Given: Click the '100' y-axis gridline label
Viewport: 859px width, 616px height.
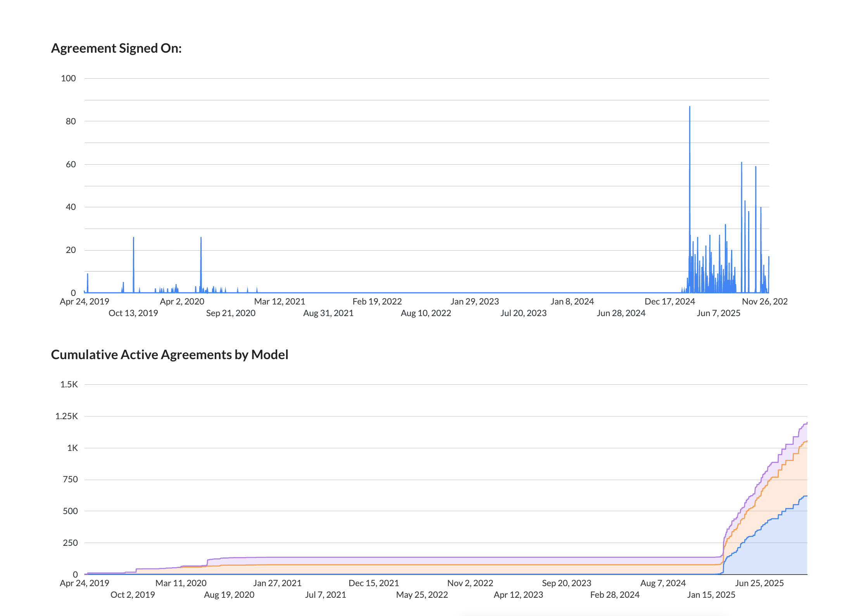Looking at the screenshot, I should coord(68,78).
